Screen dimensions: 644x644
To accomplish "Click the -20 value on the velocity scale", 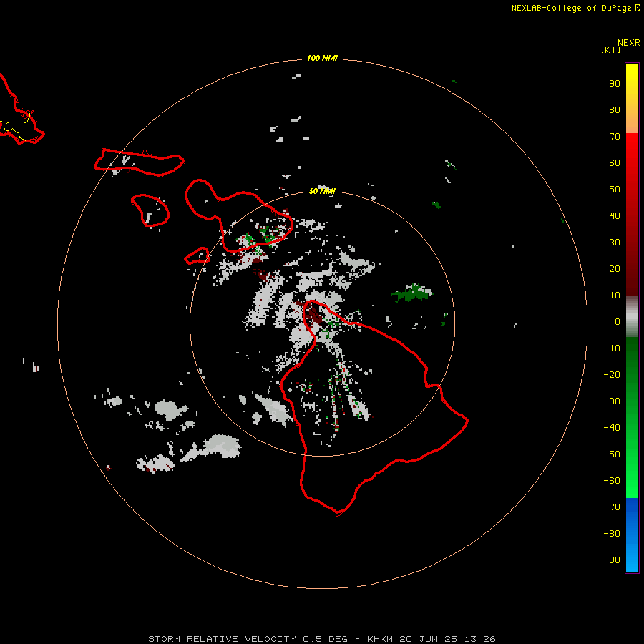I will [612, 375].
